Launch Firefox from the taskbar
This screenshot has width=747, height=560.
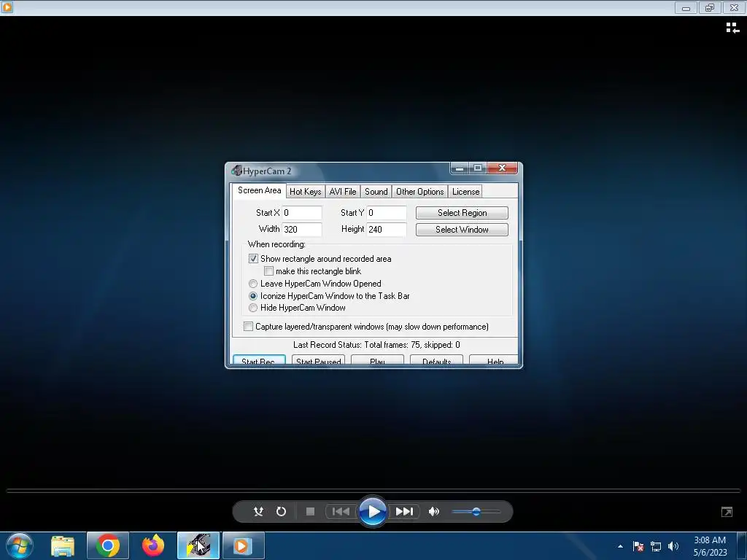153,546
